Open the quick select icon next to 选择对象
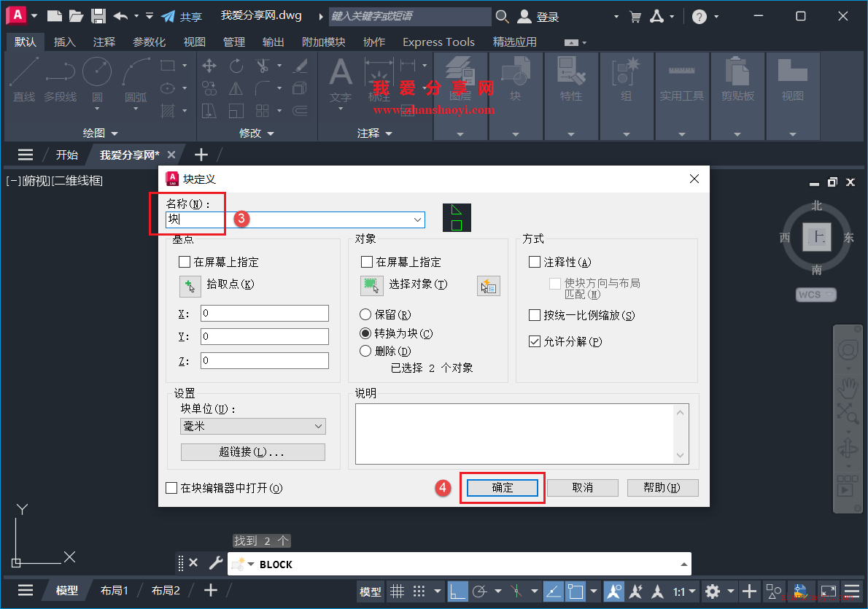868x609 pixels. 488,286
